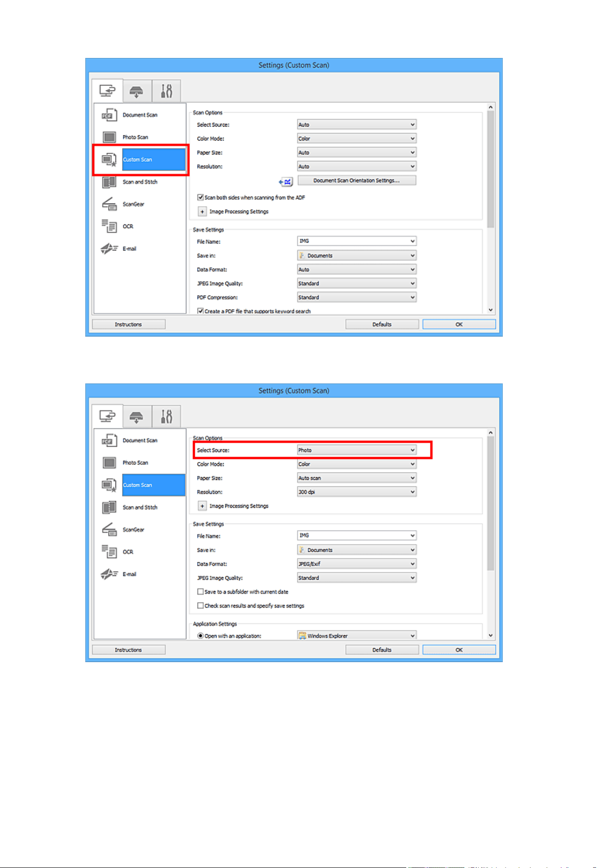
Task: Choose Photo Scan icon in upper dialog
Action: click(x=109, y=137)
